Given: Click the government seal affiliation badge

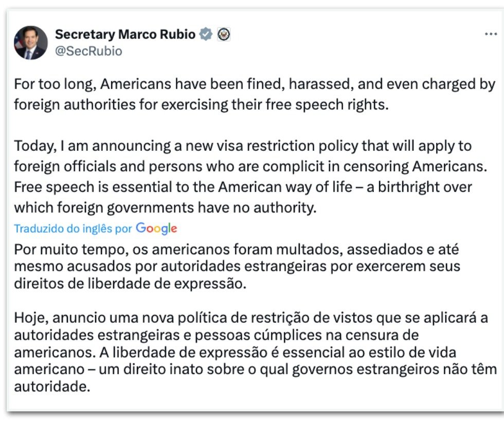Looking at the screenshot, I should point(224,34).
